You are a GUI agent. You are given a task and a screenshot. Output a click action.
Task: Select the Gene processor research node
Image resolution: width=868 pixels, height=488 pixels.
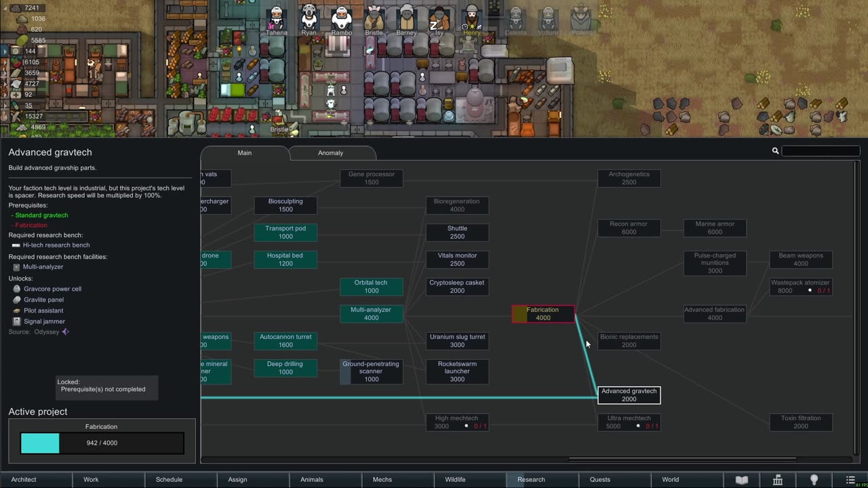click(372, 178)
